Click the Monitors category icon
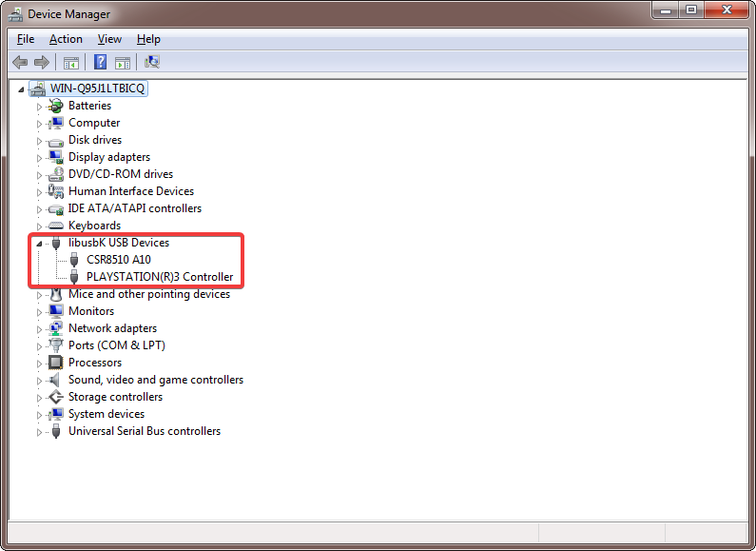 (56, 311)
